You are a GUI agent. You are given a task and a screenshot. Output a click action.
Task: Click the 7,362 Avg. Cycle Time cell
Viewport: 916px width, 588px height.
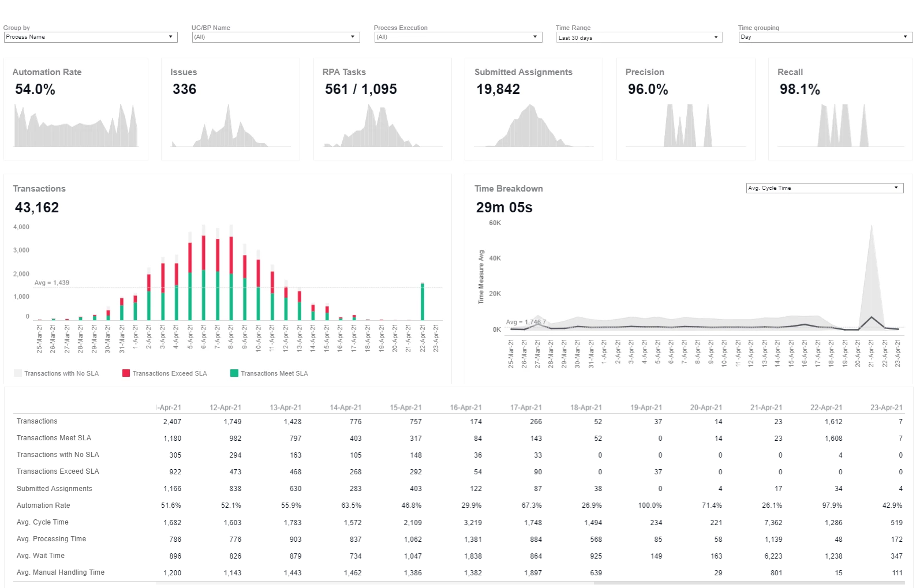[x=773, y=523]
